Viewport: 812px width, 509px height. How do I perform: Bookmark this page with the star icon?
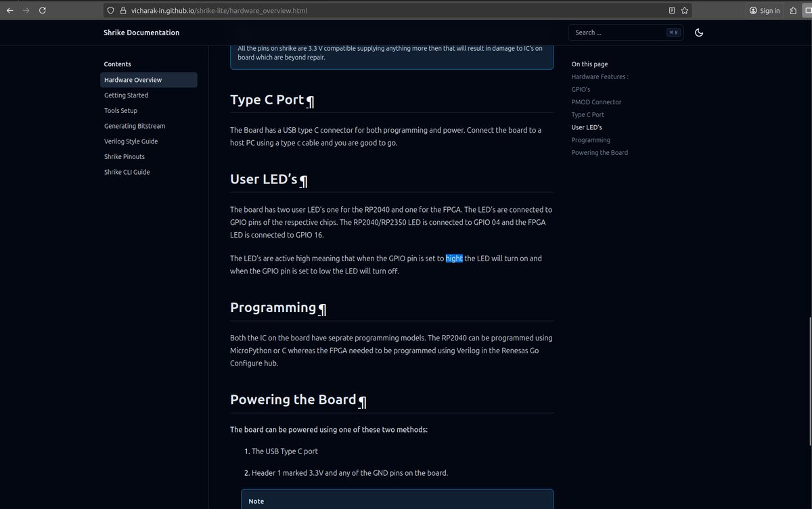(685, 11)
